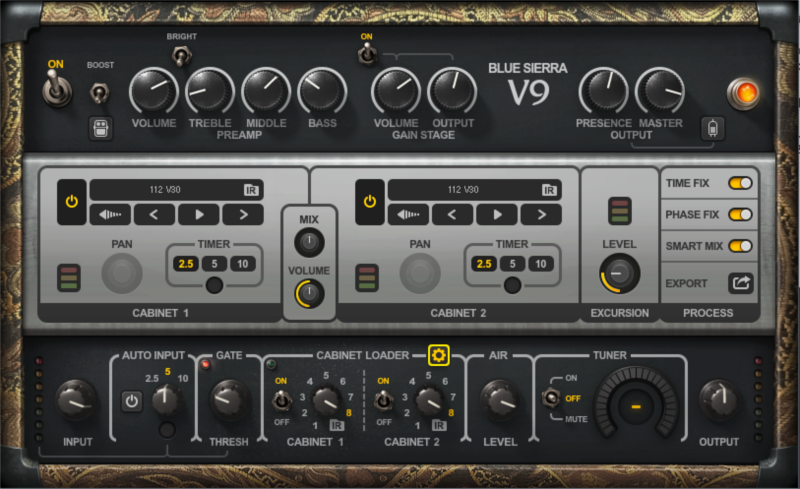The image size is (800, 489).
Task: Open the Cabinet 2 112 V30 selector
Action: 474,190
